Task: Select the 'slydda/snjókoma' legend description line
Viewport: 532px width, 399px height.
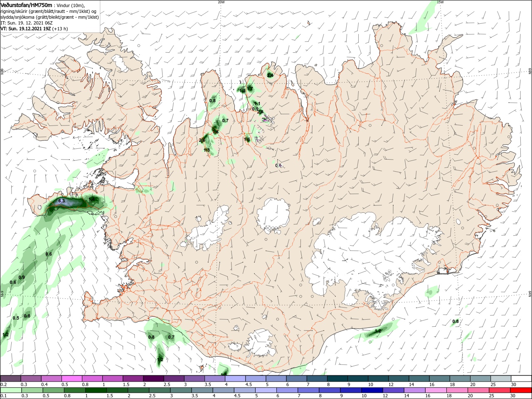Action: [x=49, y=17]
